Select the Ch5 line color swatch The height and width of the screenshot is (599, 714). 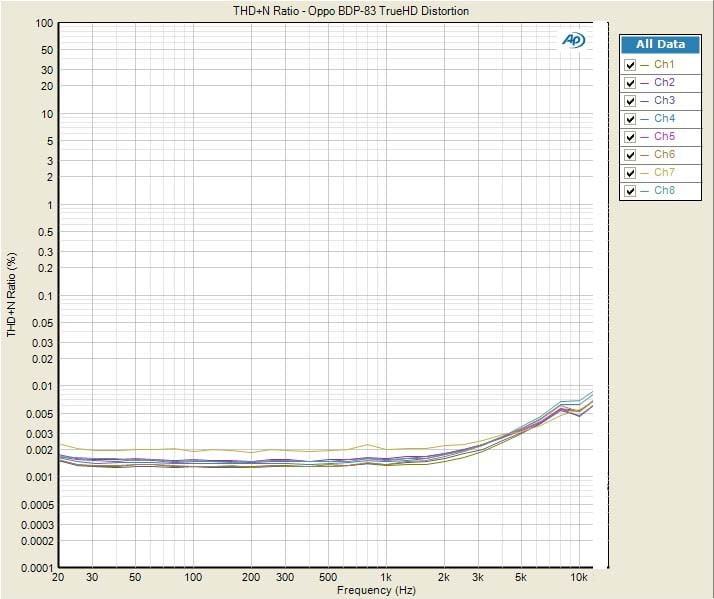pyautogui.click(x=645, y=137)
